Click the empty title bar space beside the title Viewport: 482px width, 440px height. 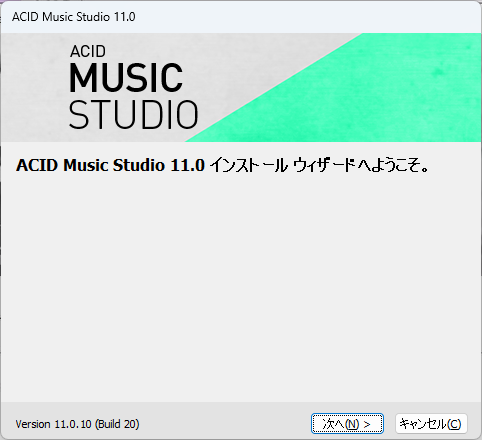point(300,17)
